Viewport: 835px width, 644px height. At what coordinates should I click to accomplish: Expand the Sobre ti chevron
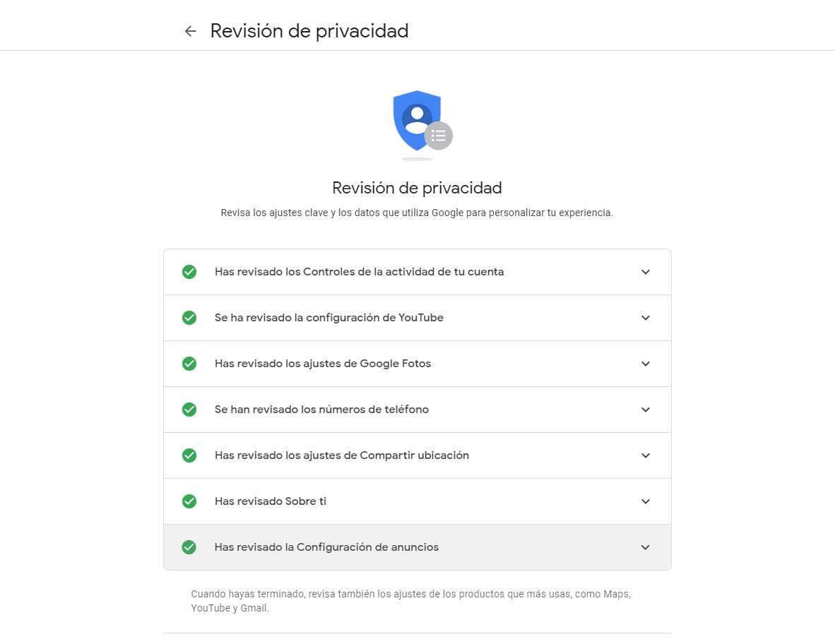645,501
